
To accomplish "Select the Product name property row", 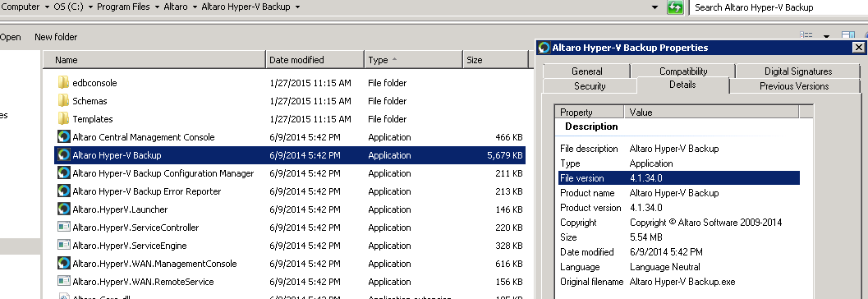I will [679, 193].
